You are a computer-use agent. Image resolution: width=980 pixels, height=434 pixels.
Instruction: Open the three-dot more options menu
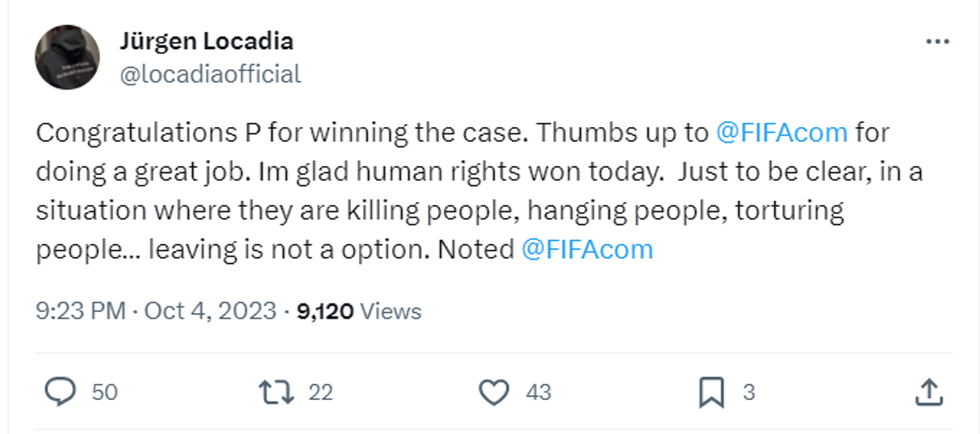937,42
